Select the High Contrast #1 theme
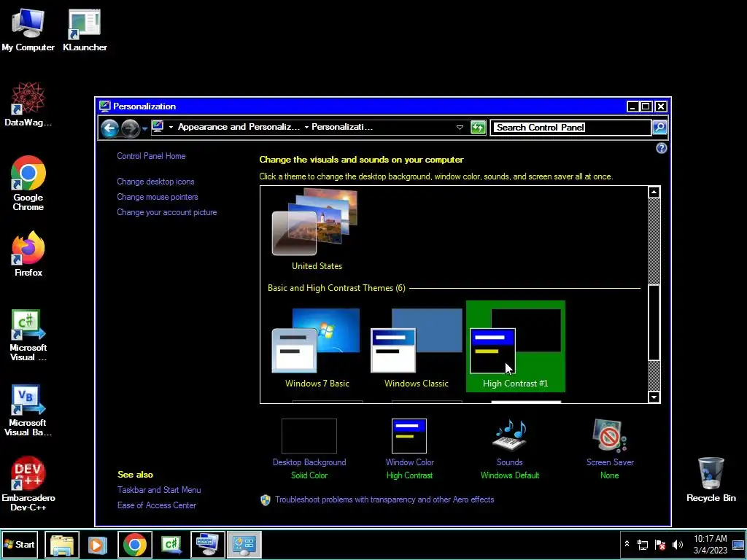 (x=516, y=346)
